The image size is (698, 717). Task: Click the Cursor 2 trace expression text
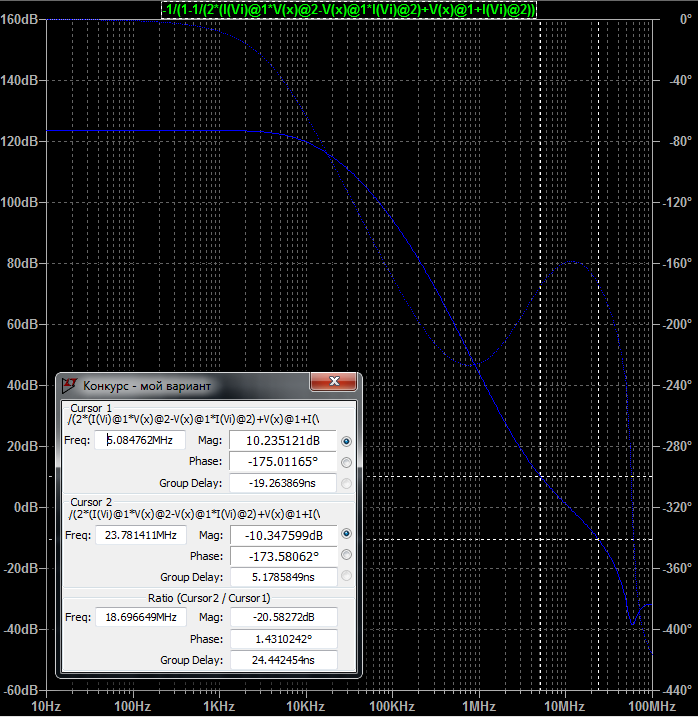(x=194, y=514)
